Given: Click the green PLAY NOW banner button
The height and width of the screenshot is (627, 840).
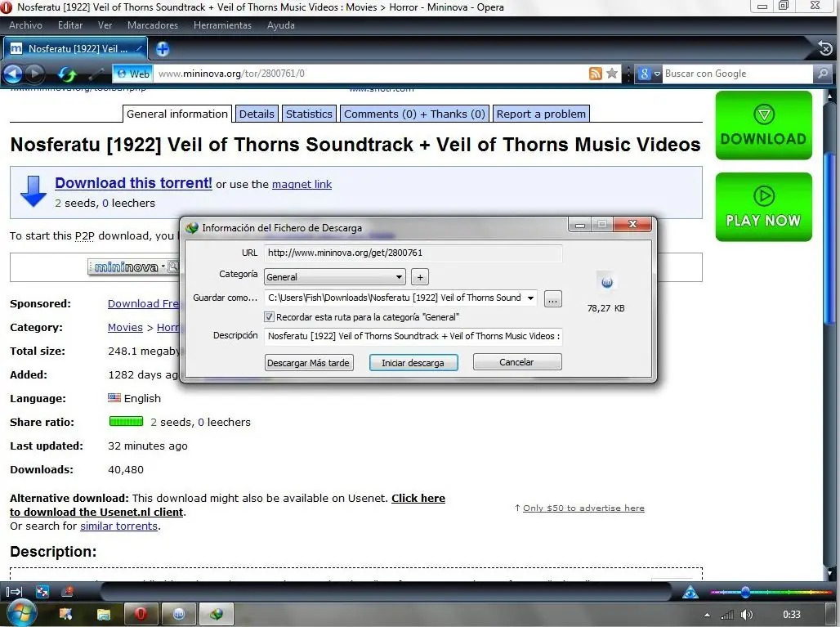Looking at the screenshot, I should point(763,207).
